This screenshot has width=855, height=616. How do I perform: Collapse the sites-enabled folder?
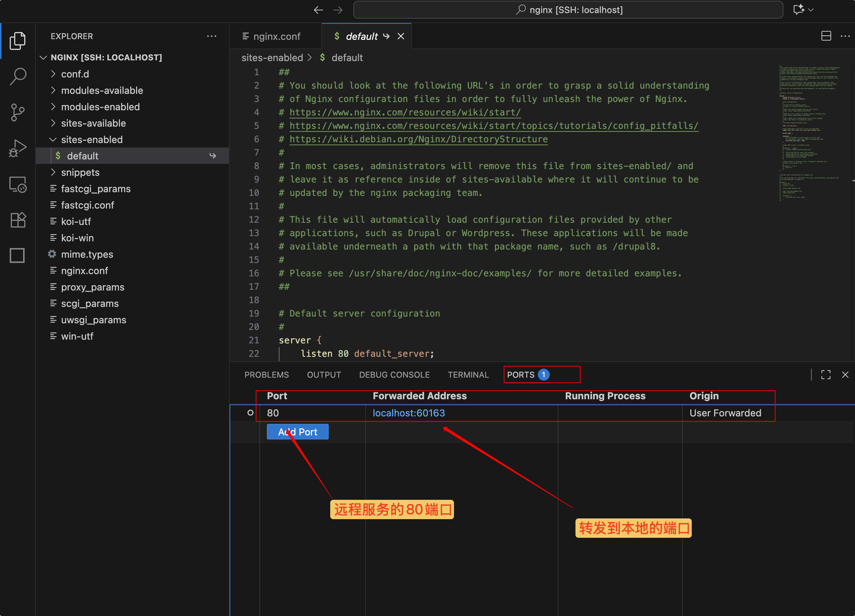(x=92, y=139)
